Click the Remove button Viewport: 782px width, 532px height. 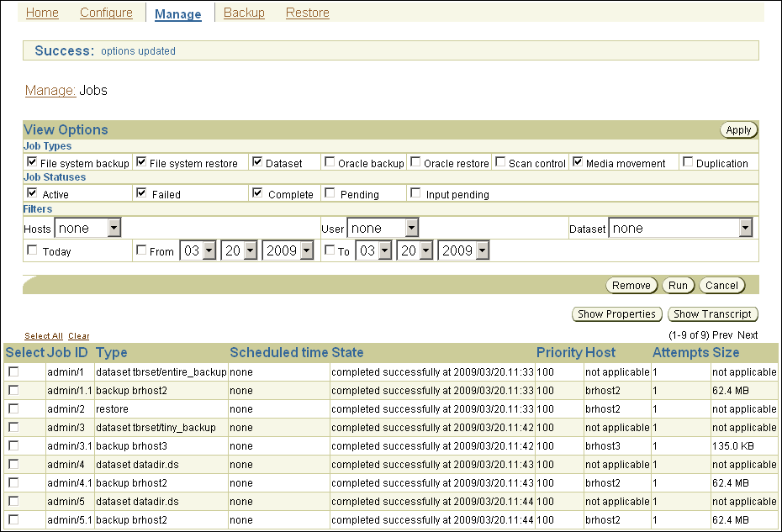631,285
